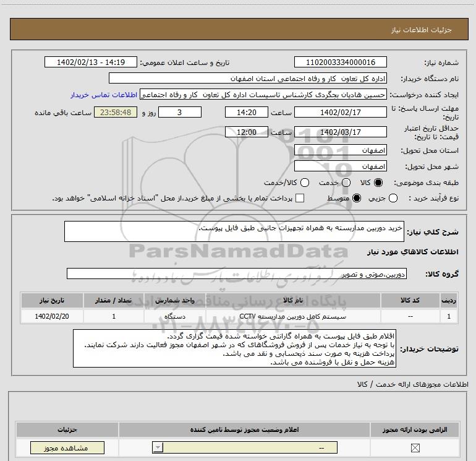Click the واحد شمارش column header

[175, 301]
